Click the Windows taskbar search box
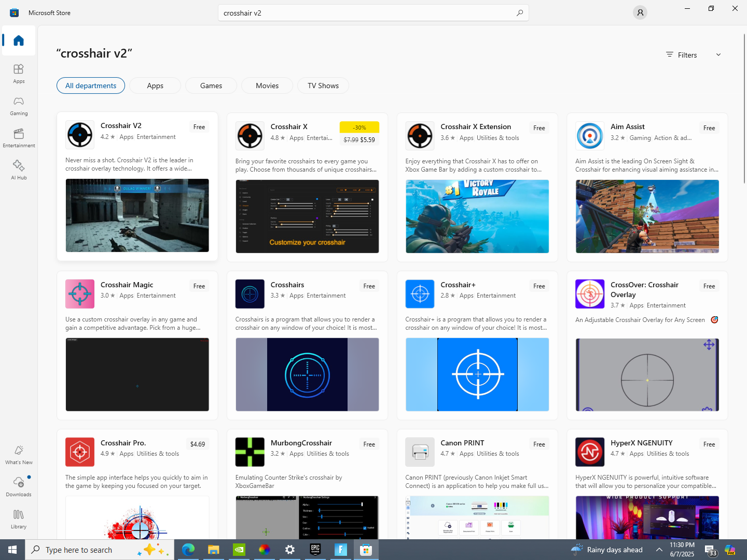Viewport: 747px width, 560px height. (x=100, y=550)
